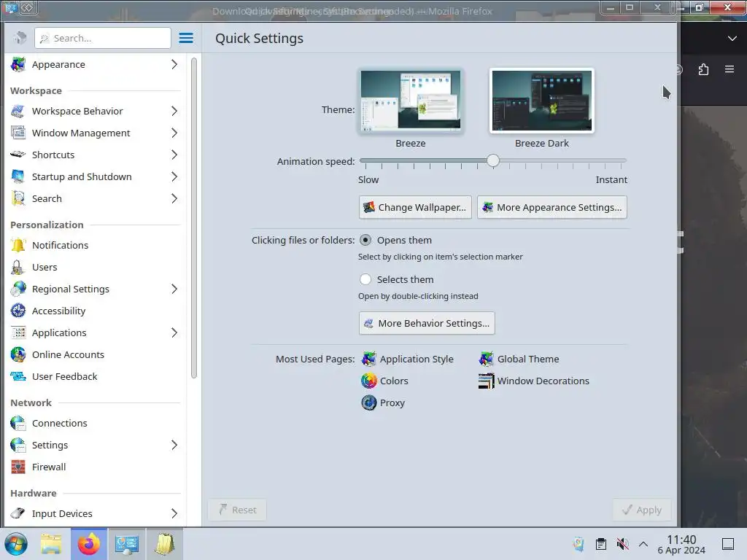Open the Window Decorations shortcut
The height and width of the screenshot is (560, 747).
click(534, 381)
